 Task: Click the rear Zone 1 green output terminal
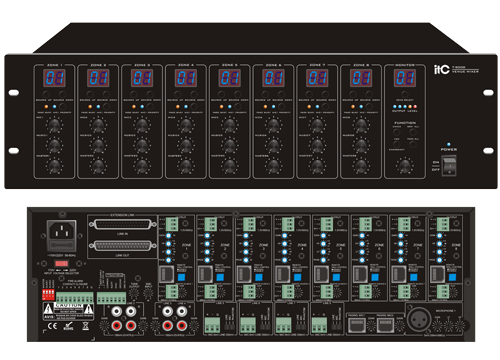point(172,224)
